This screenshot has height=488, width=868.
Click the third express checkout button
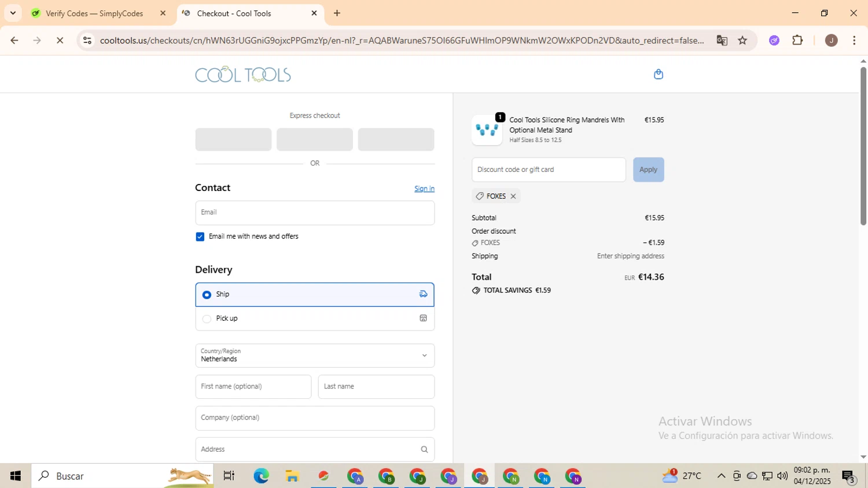pos(396,140)
